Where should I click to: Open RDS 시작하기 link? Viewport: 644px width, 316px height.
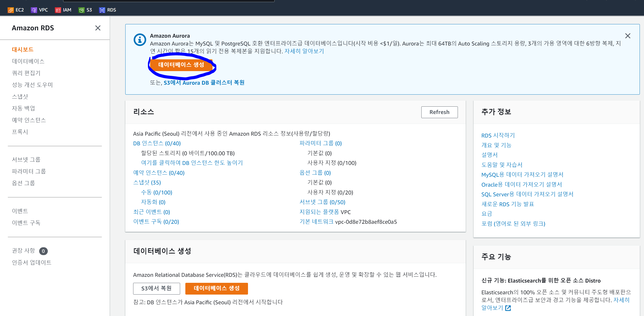(x=498, y=135)
